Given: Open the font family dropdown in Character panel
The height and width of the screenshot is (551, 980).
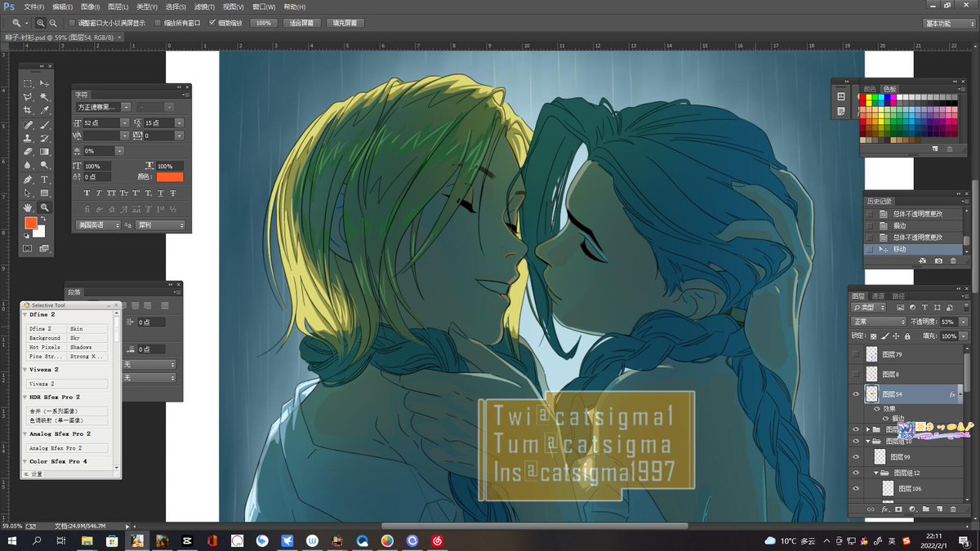Looking at the screenshot, I should [x=125, y=107].
